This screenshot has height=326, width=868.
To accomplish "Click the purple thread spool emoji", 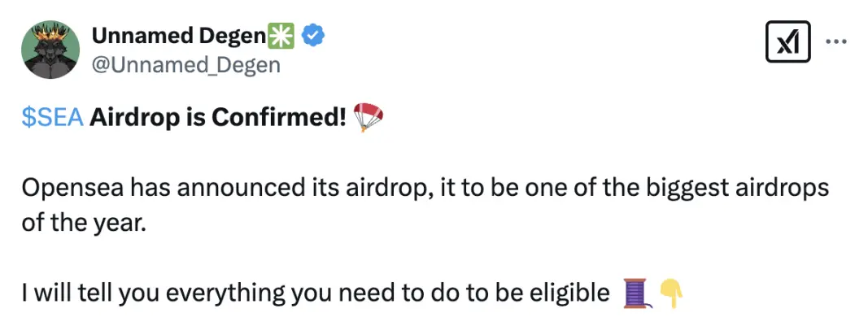I will [636, 292].
